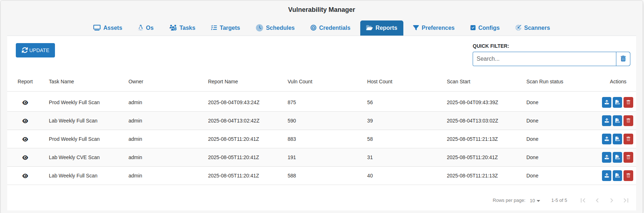Open the rows per page dropdown
The width and height of the screenshot is (644, 213).
(535, 200)
